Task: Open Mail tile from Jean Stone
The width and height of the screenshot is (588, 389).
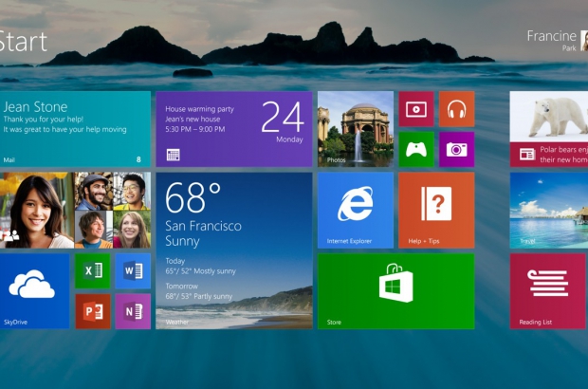Action: 75,129
